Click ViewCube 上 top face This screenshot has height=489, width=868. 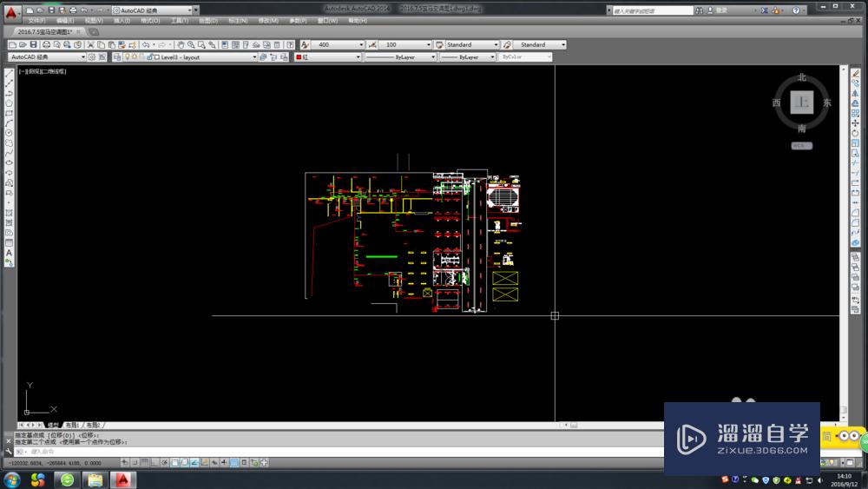coord(801,102)
